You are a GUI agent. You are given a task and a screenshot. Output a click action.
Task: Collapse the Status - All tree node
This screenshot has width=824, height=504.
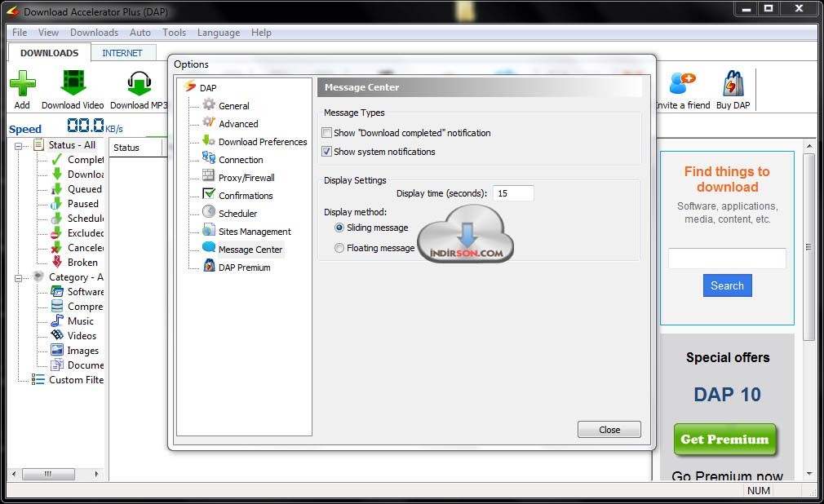tap(19, 146)
